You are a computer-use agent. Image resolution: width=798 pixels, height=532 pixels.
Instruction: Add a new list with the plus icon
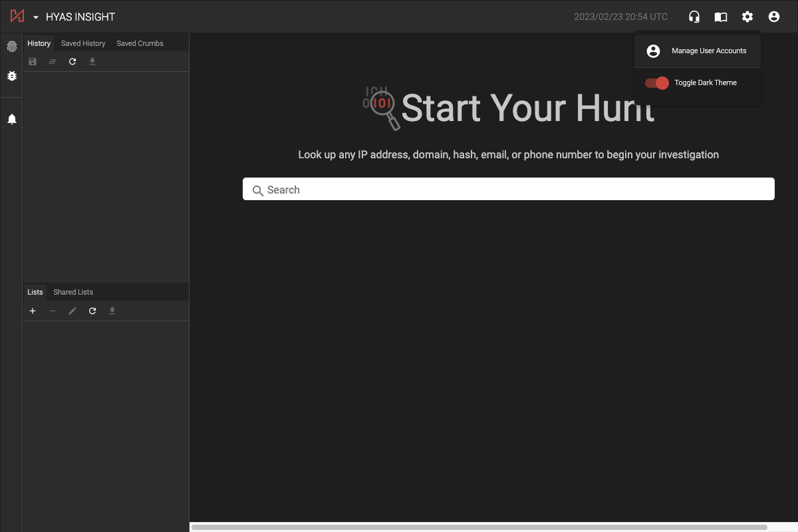pos(33,311)
